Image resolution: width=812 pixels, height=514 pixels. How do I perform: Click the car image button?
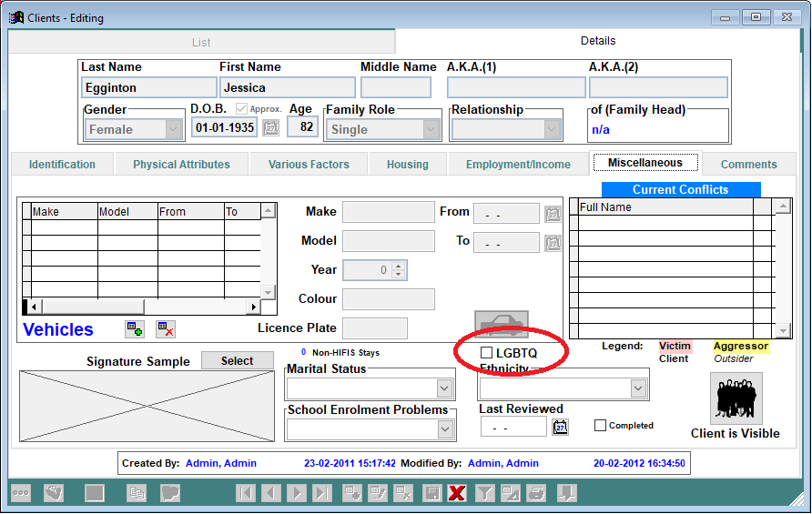[501, 325]
